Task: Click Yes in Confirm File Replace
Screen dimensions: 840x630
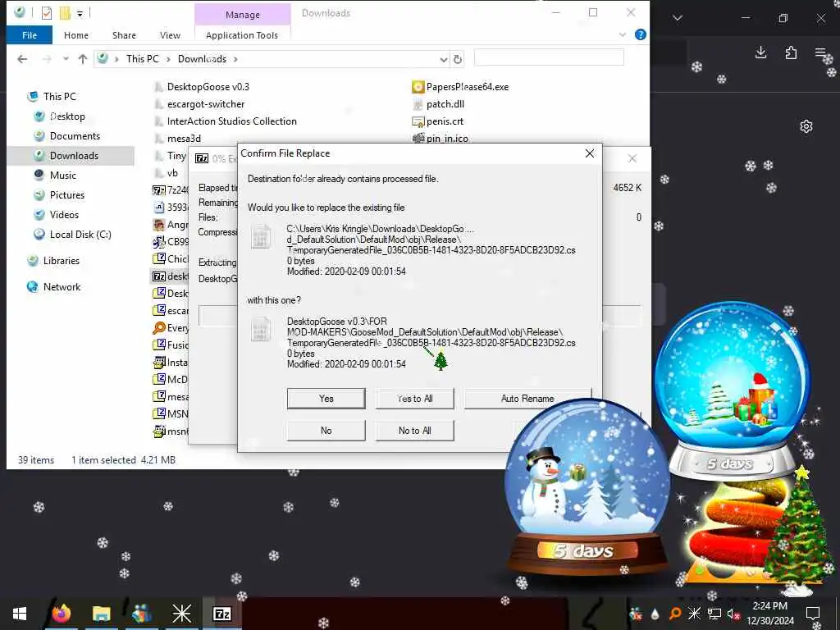Action: click(x=326, y=399)
